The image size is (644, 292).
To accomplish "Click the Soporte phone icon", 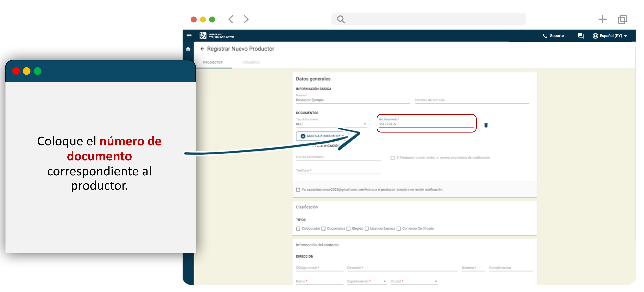I will pyautogui.click(x=545, y=36).
